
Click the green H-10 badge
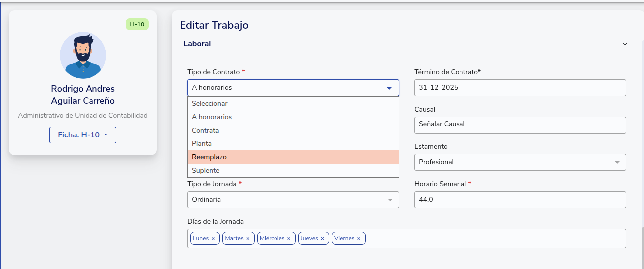pos(137,24)
